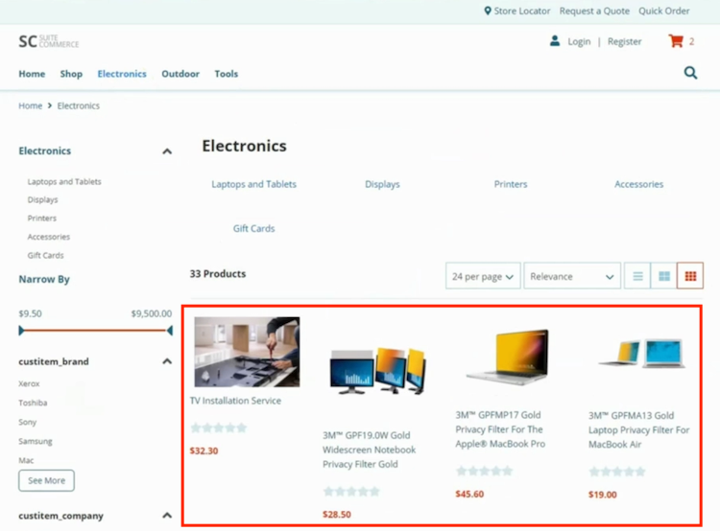Image resolution: width=720 pixels, height=531 pixels.
Task: Switch to medium grid view icon
Action: pos(664,276)
